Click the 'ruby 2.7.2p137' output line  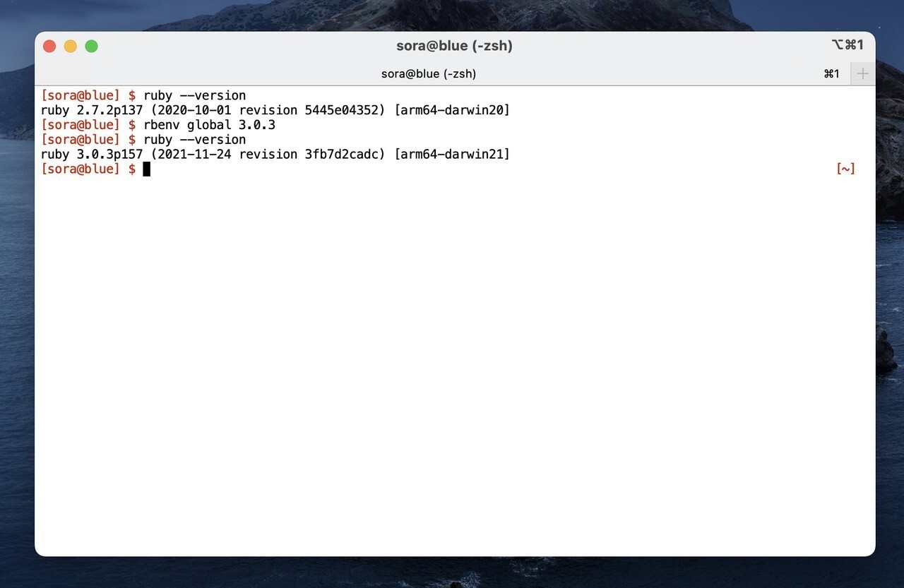click(x=275, y=110)
